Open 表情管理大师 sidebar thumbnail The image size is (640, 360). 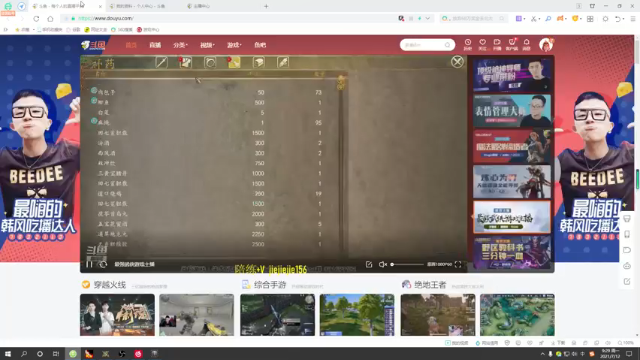512,111
